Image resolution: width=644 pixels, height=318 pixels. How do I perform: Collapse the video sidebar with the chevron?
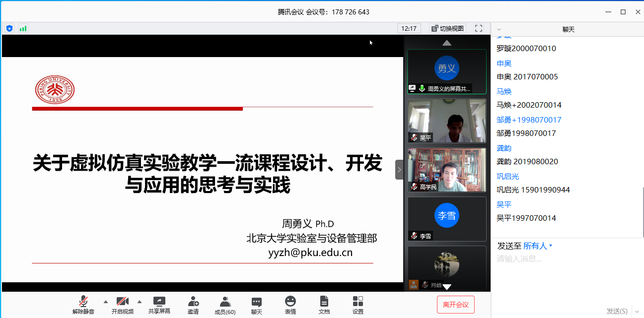[399, 170]
